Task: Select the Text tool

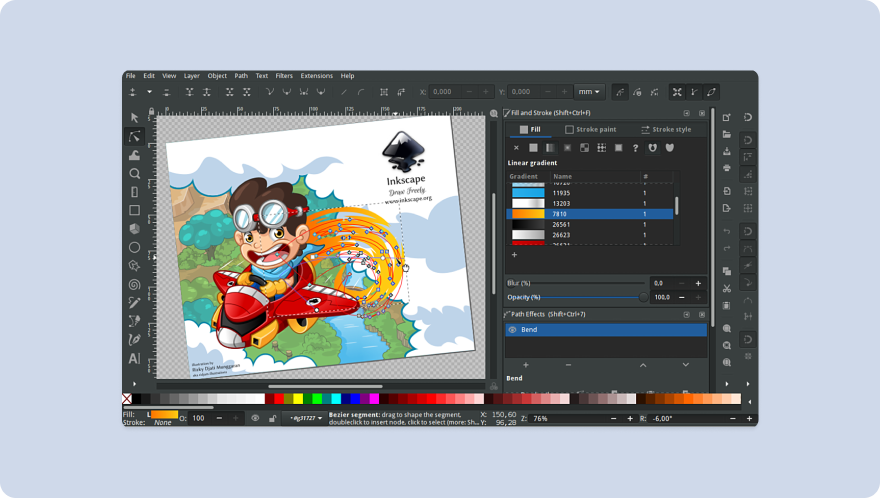Action: (x=134, y=358)
